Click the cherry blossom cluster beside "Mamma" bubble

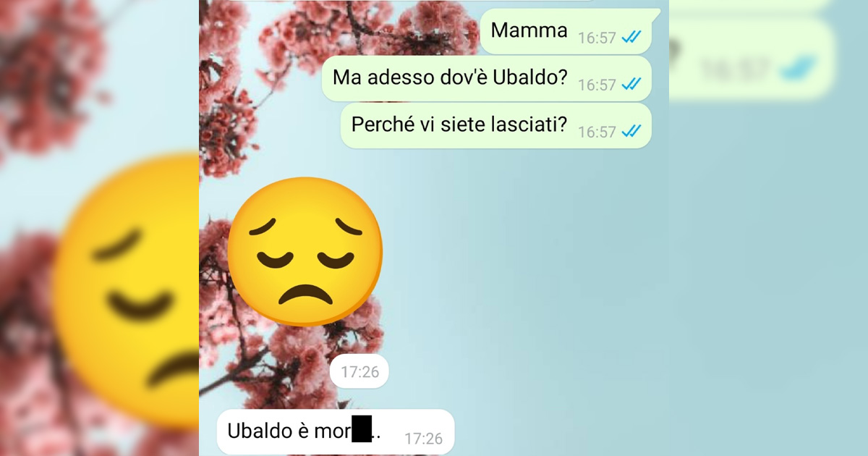pos(434,29)
